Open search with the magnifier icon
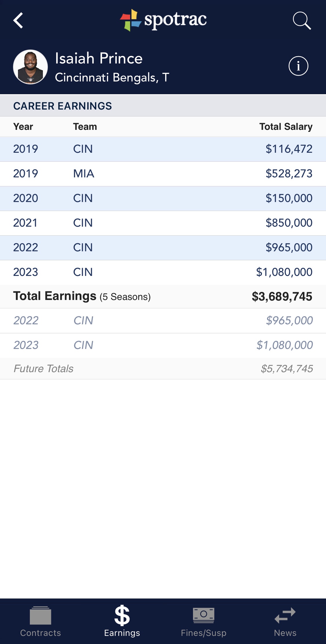The height and width of the screenshot is (644, 326). click(x=302, y=21)
